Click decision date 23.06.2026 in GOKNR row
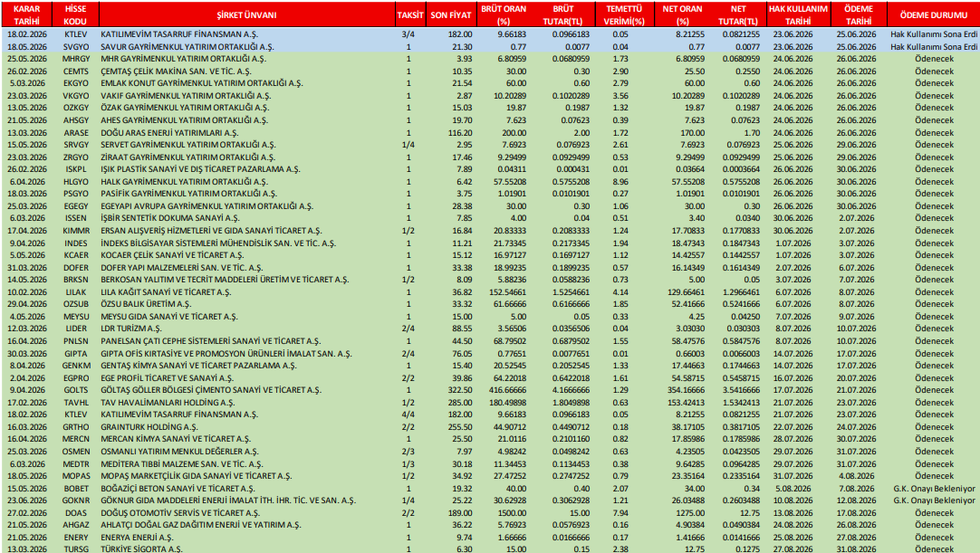980x553 pixels. click(27, 500)
